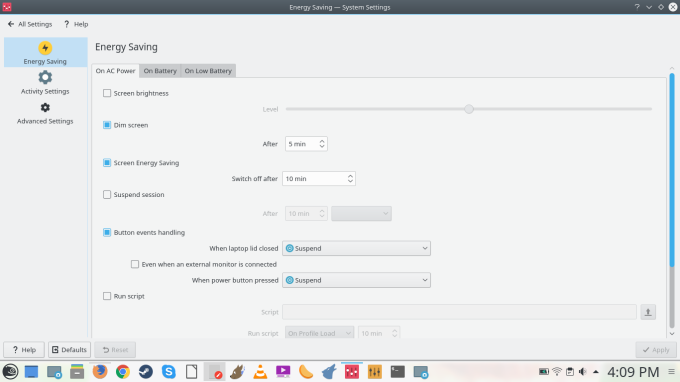The width and height of the screenshot is (680, 382).
Task: Launch Google Chrome from the taskbar
Action: (123, 372)
